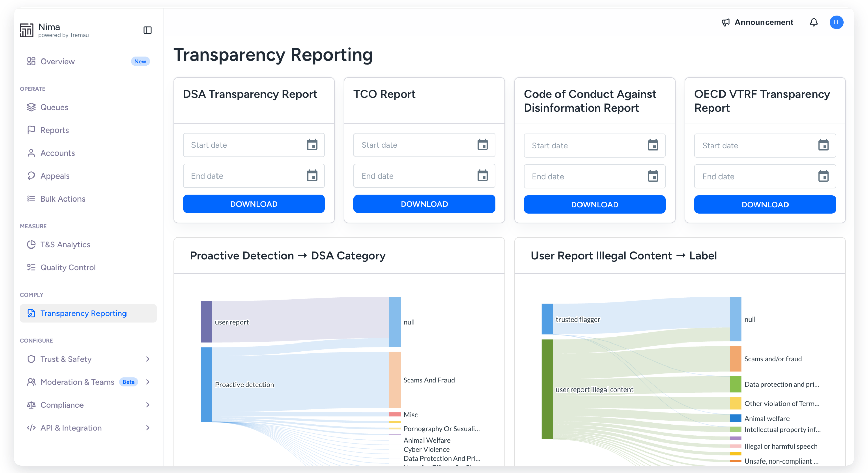Click the Animal welfare label
The image size is (868, 473).
click(767, 419)
